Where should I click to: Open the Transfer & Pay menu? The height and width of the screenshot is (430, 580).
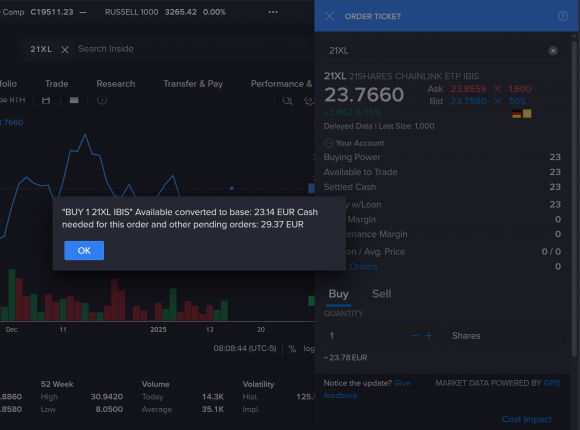pos(193,84)
